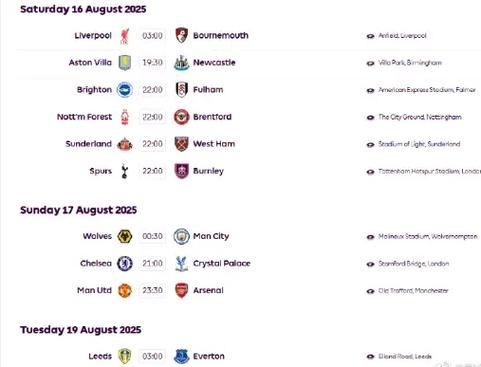Viewport: 481px width, 367px height.
Task: Click eye icon beside Anfield, Liverpool
Action: (x=370, y=36)
